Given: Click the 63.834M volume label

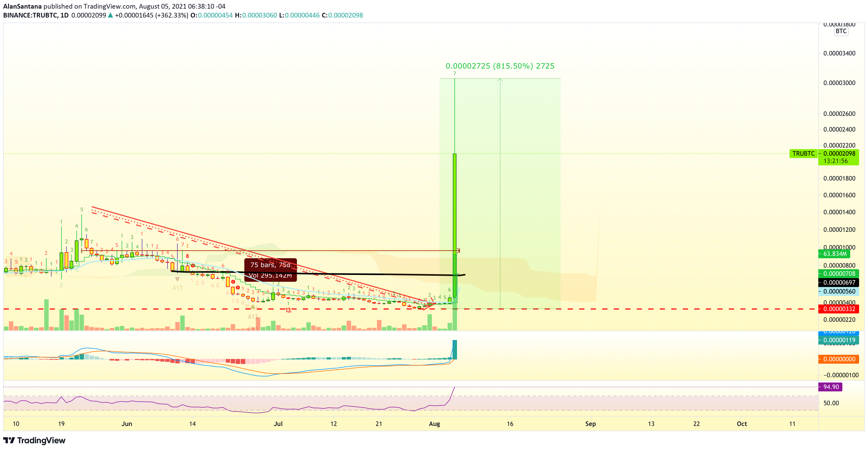Looking at the screenshot, I should point(834,254).
